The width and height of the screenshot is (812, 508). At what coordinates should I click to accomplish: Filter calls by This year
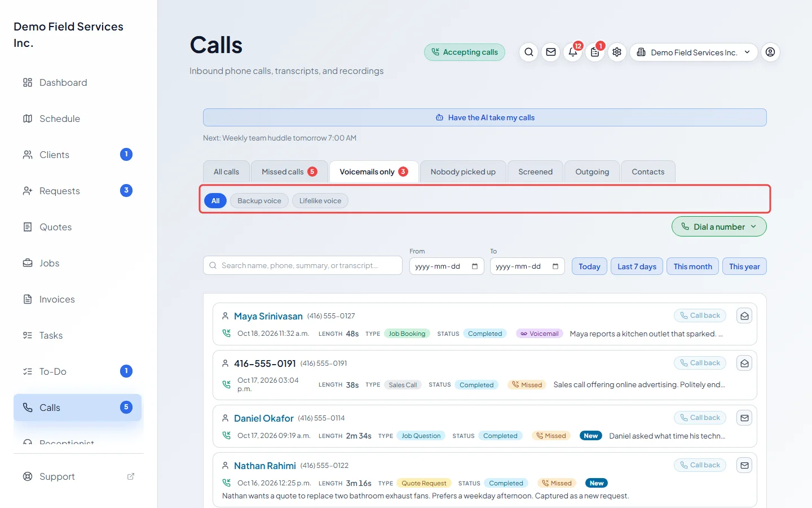tap(744, 266)
